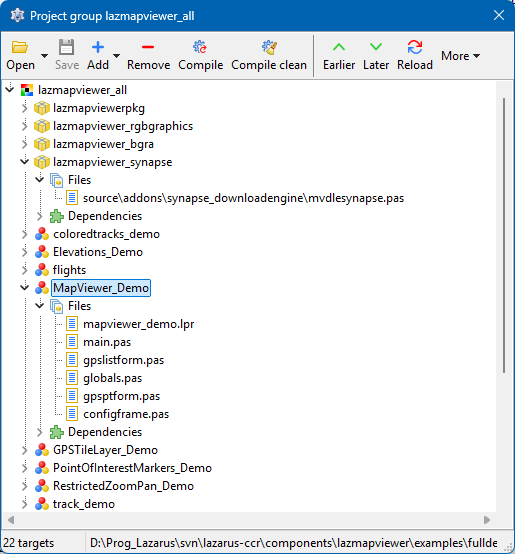Collapse the MapViewer_Demo Files folder
This screenshot has width=515, height=554.
tap(40, 305)
